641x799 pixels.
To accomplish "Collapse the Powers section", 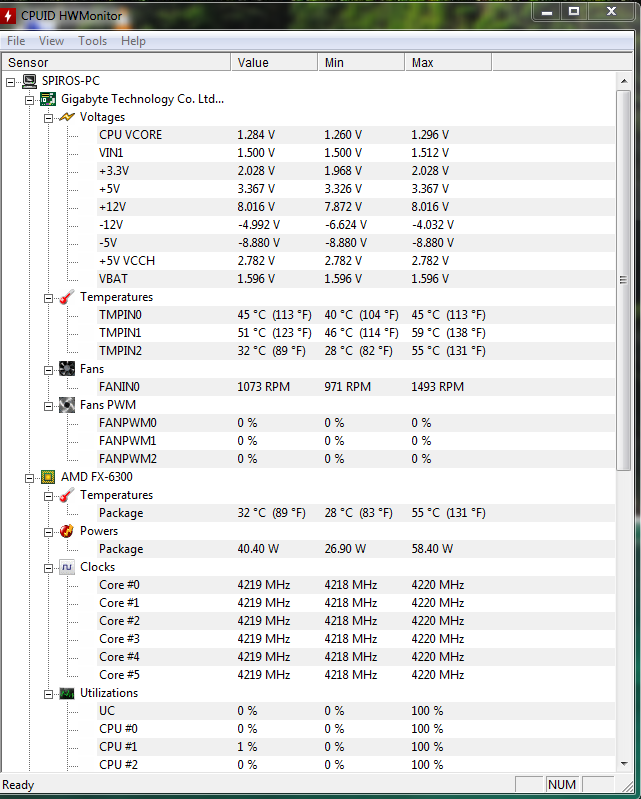I will tap(48, 532).
